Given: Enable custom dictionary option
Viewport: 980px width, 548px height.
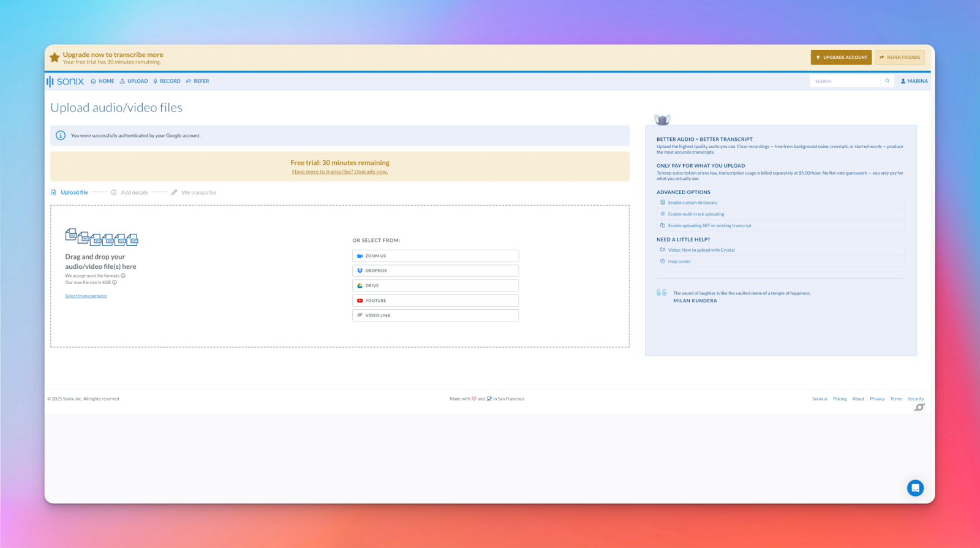Looking at the screenshot, I should [x=692, y=203].
